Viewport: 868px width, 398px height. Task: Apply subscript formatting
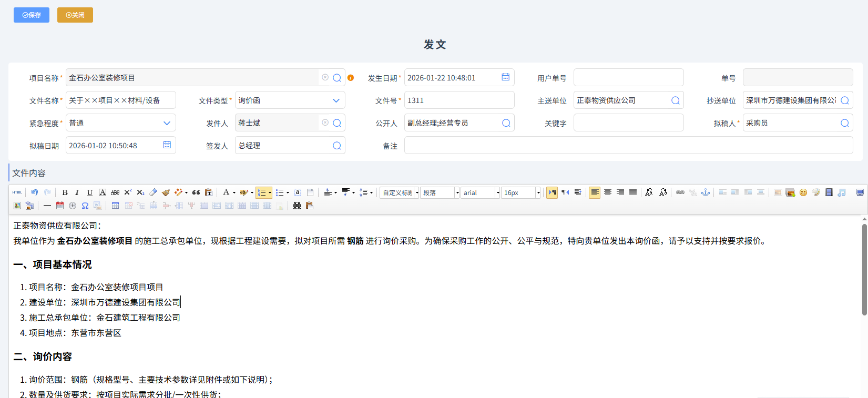click(x=140, y=192)
